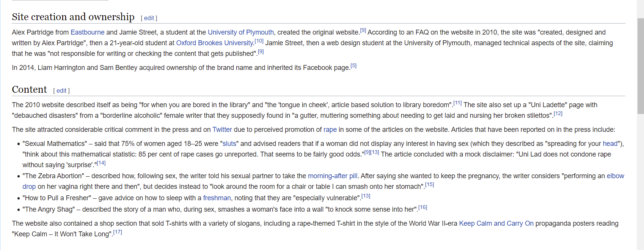Open the Eastbourne link
The width and height of the screenshot is (644, 250).
(87, 32)
